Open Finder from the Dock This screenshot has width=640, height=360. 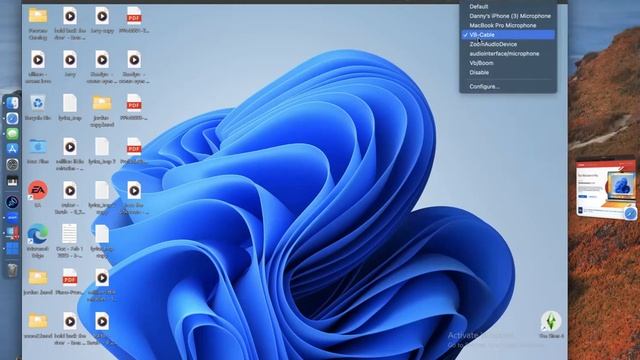tap(12, 103)
